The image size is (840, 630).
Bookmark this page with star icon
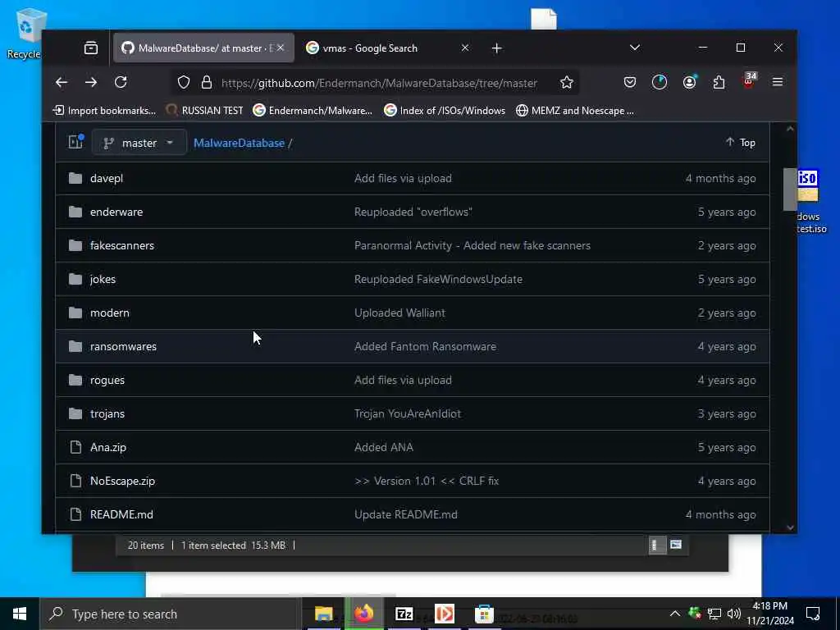[567, 82]
